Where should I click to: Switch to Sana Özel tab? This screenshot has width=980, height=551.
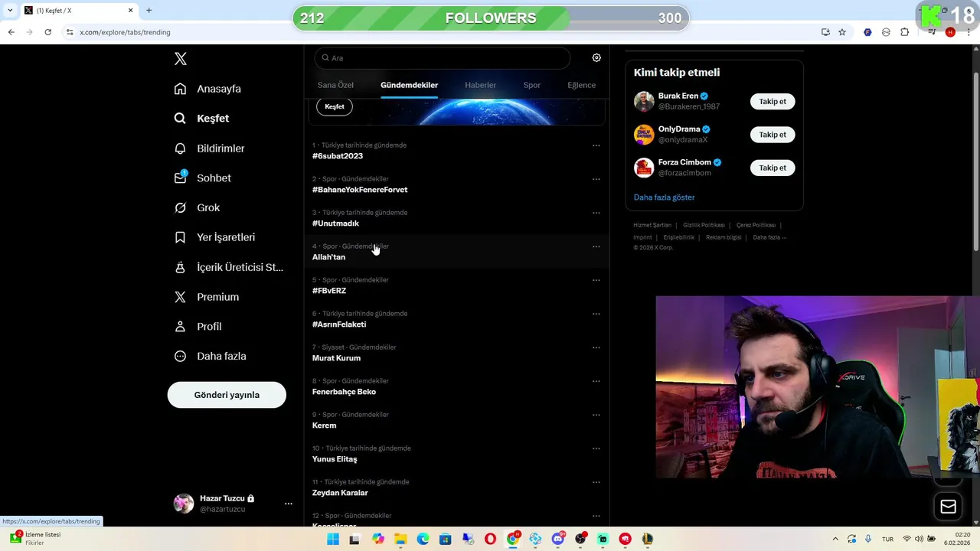tap(335, 85)
